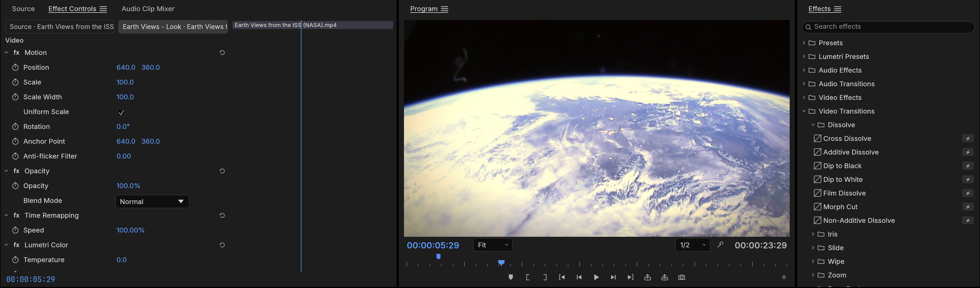Expand the Audio Effects folder

804,70
